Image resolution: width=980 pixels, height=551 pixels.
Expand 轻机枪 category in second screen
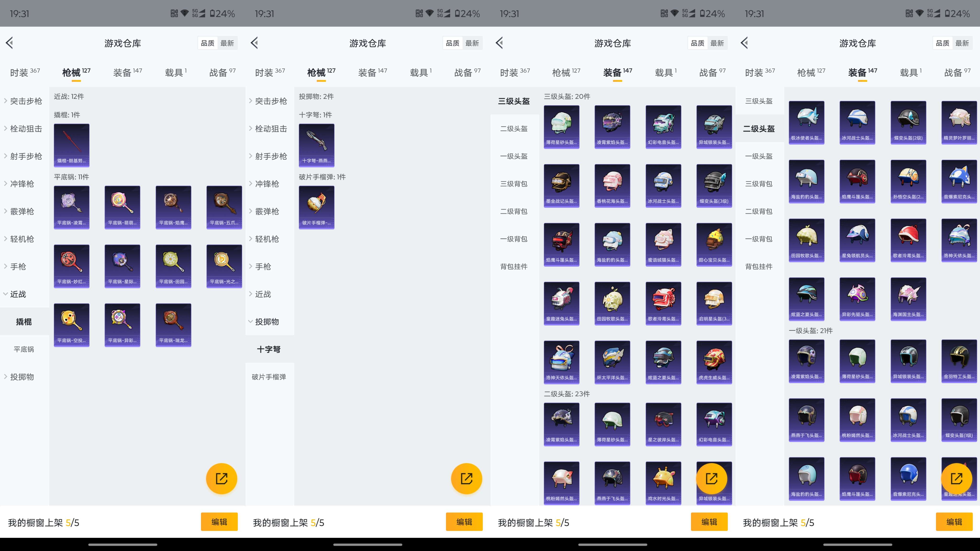click(x=269, y=239)
